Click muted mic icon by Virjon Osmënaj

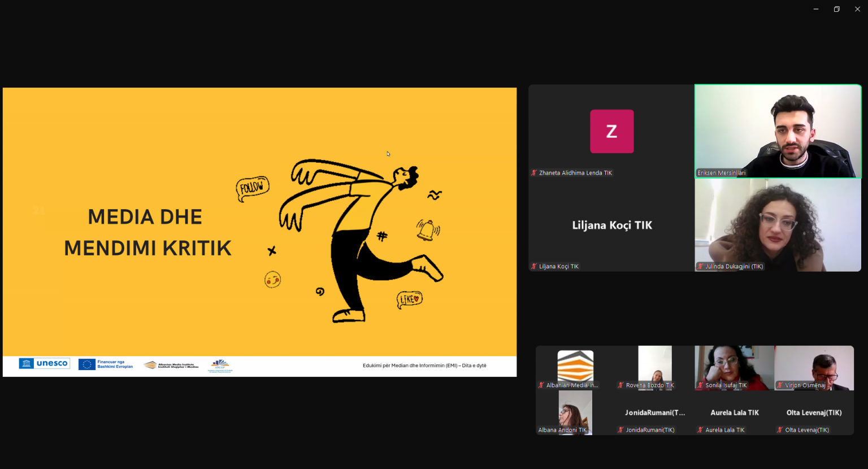click(780, 385)
